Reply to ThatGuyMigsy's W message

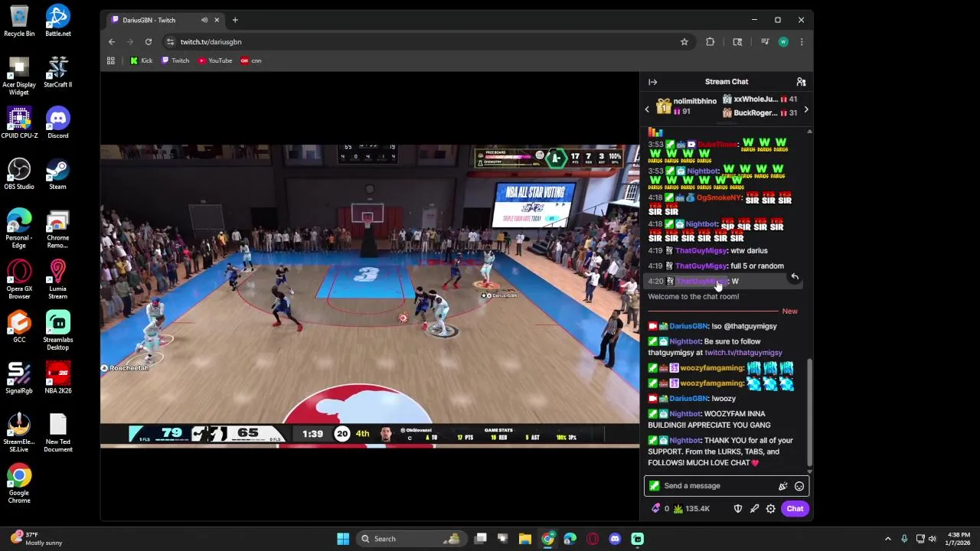point(795,277)
